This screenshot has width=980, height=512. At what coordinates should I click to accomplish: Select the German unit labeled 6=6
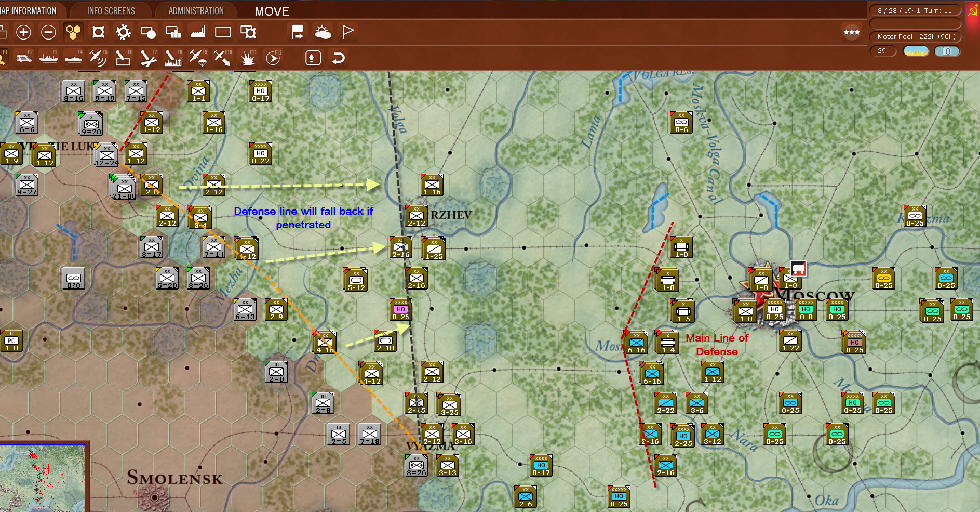coord(27,123)
